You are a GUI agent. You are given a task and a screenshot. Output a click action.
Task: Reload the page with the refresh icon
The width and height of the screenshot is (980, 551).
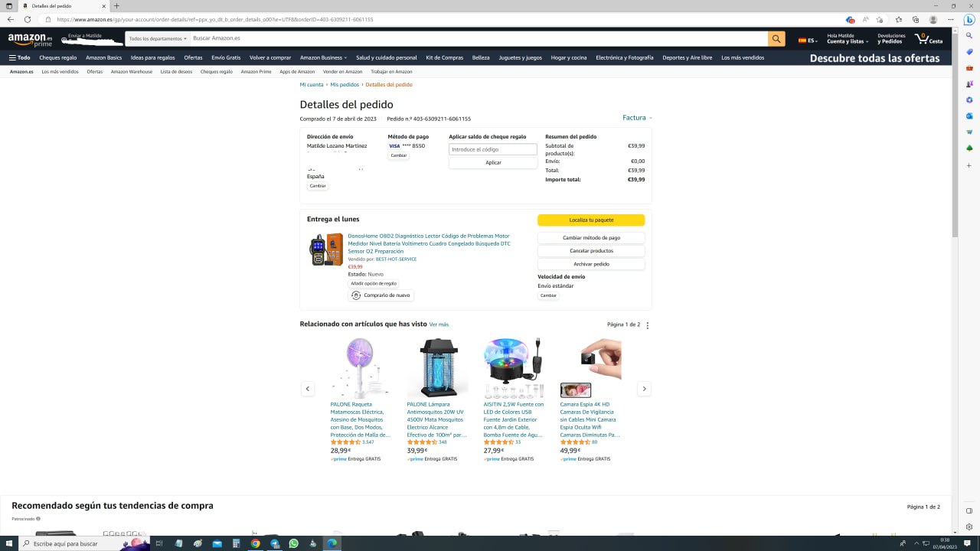pos(28,19)
